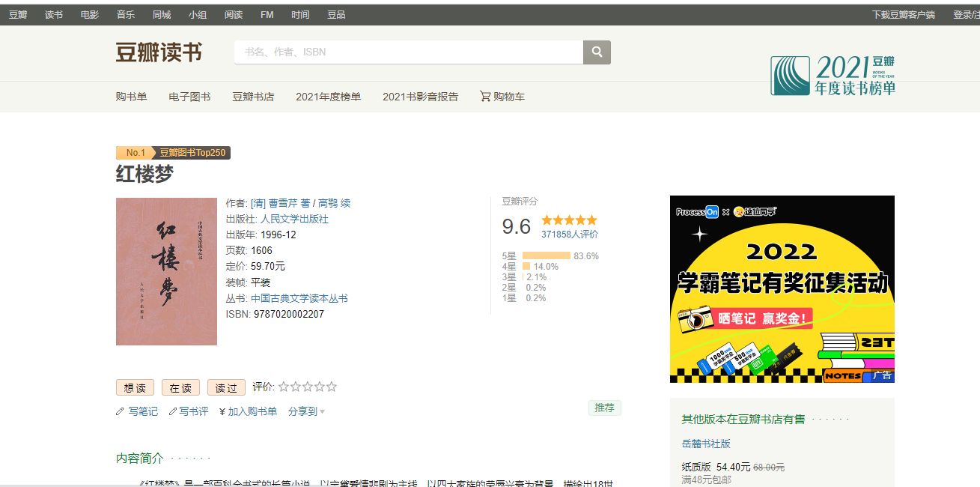Open the 电子图书 tab
The image size is (980, 487).
point(189,97)
